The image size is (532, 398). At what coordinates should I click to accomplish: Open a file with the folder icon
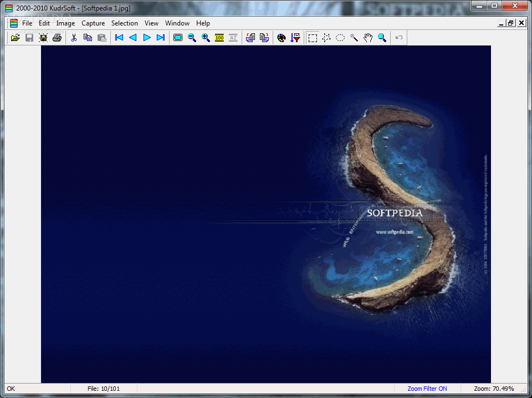coord(16,38)
